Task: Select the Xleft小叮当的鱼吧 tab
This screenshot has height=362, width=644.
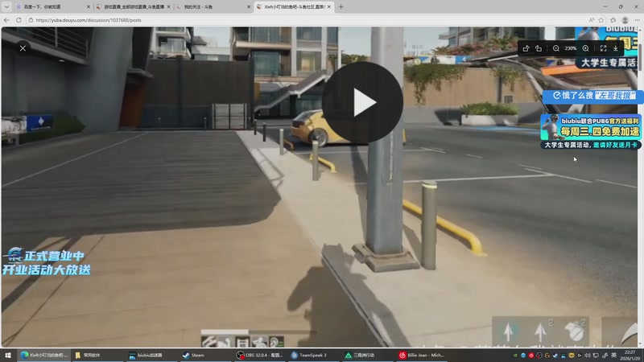Action: pyautogui.click(x=294, y=6)
